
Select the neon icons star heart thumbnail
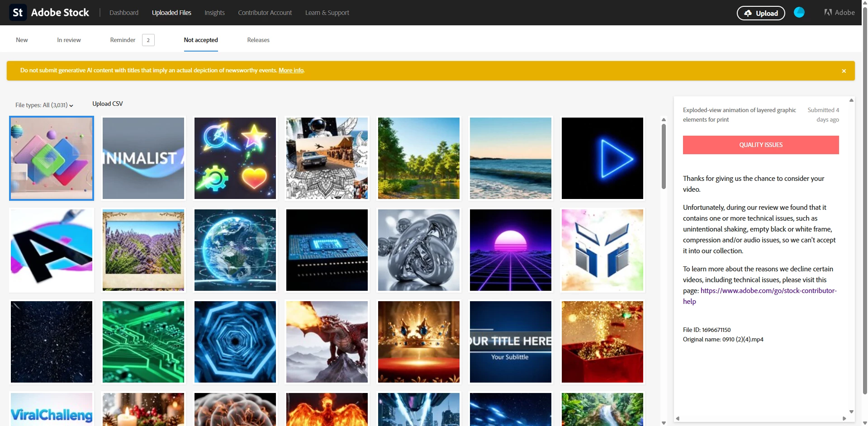click(x=235, y=158)
